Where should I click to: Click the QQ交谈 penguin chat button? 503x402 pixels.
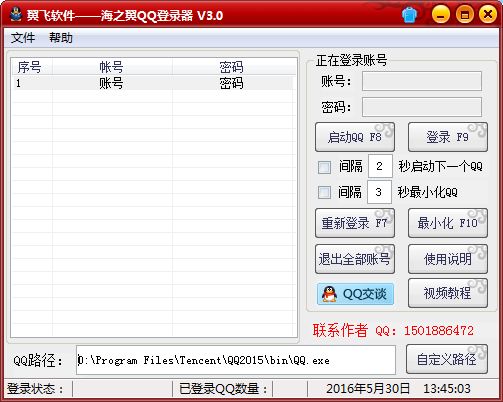[x=355, y=294]
